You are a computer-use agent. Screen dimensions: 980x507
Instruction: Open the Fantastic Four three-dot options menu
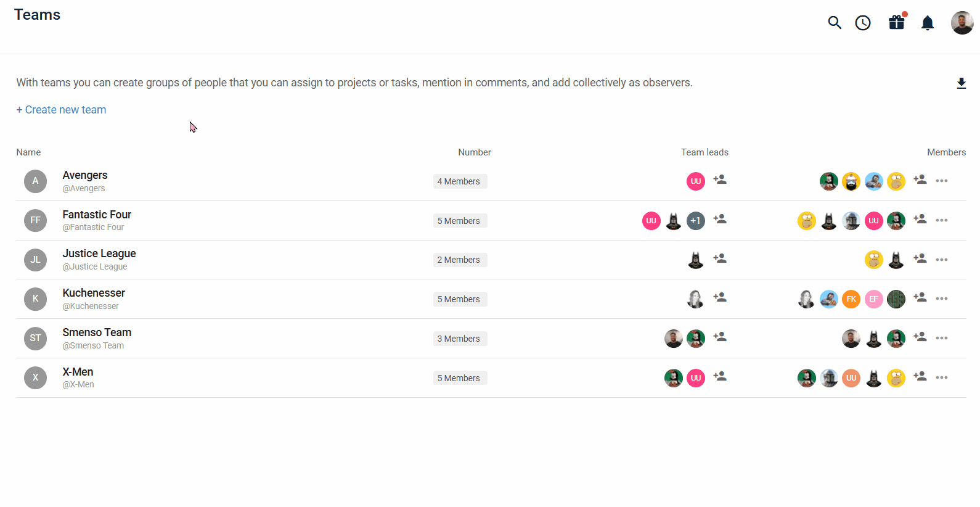(942, 220)
